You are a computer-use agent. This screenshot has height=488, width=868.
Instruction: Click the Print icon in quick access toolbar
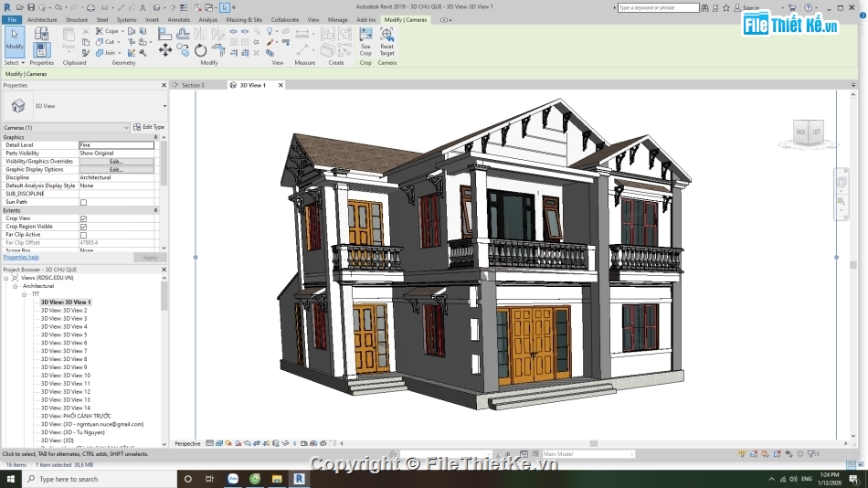90,7
